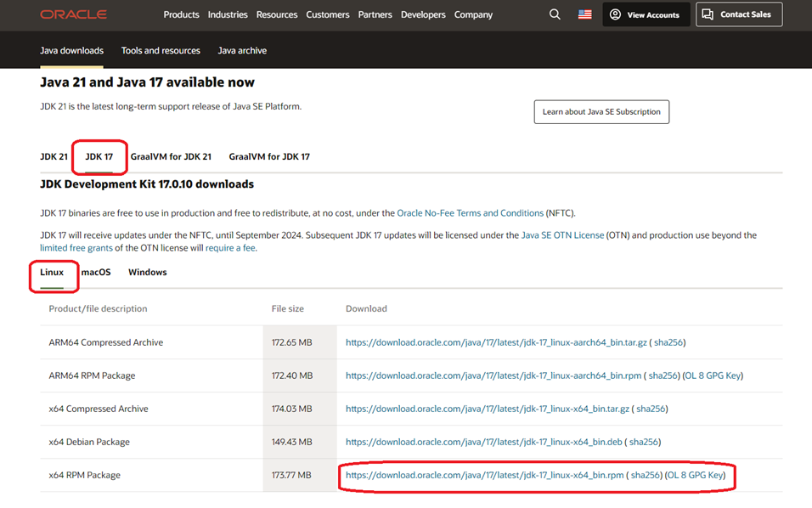Click the x64 Debian Package description

(x=89, y=442)
